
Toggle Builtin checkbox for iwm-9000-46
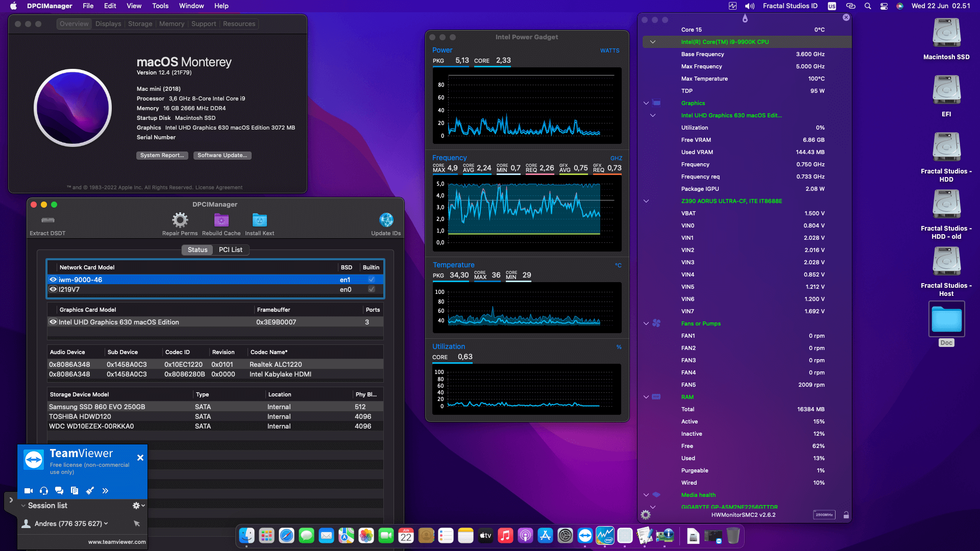[372, 280]
